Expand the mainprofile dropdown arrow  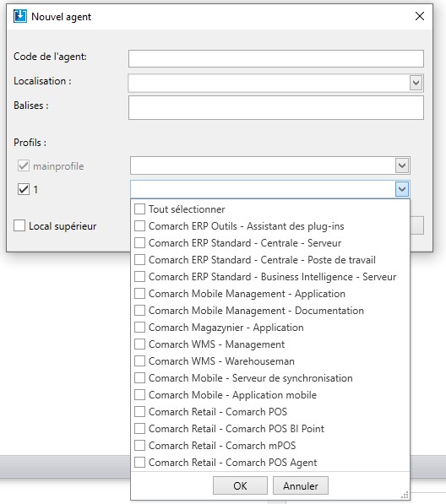coord(402,165)
